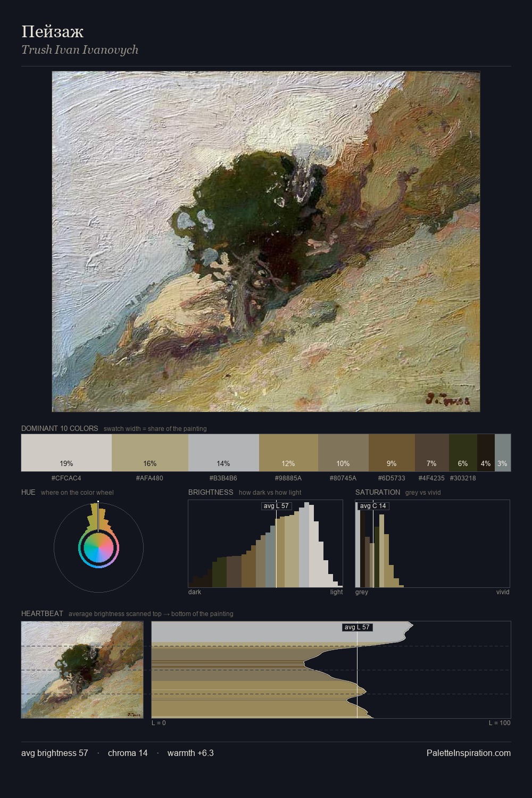Click 'warmth +6.3' in the footer
Viewport: 532px width, 798px height.
click(x=190, y=753)
